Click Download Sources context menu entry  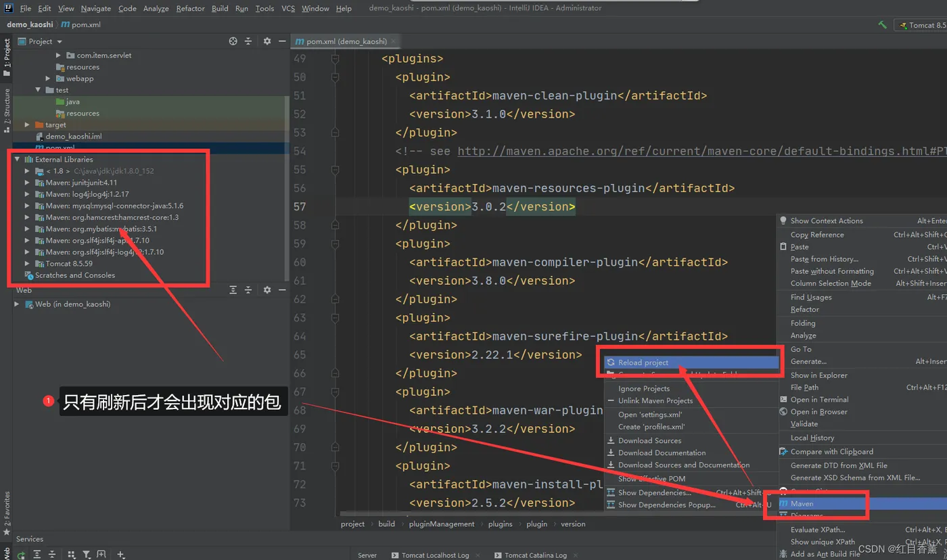pos(649,440)
